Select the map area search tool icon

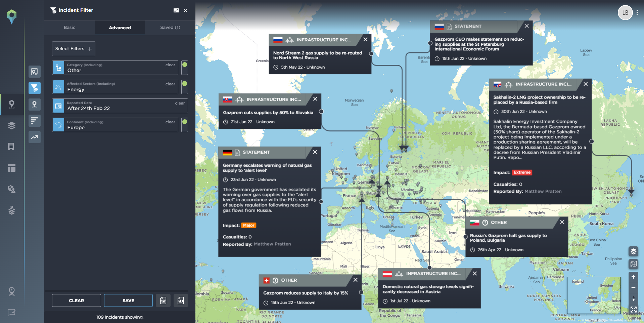pos(35,72)
